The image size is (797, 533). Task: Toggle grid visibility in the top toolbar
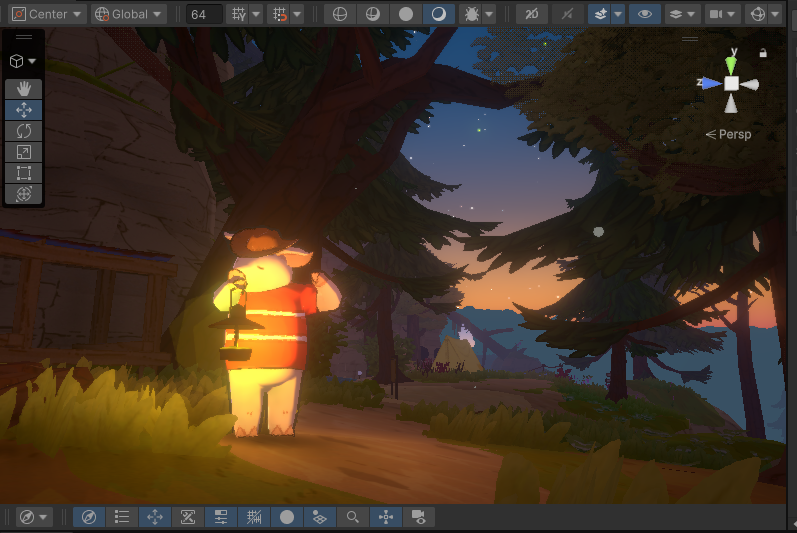pos(238,14)
